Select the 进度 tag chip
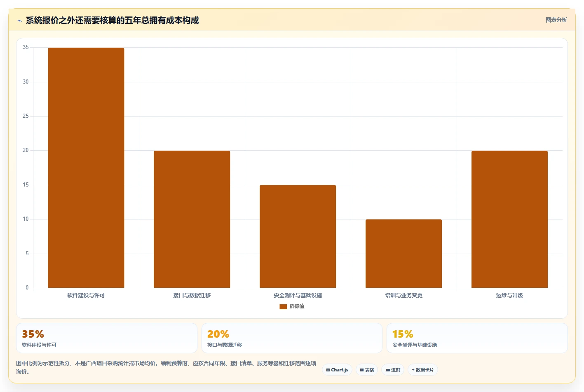The height and width of the screenshot is (392, 584). tap(393, 370)
